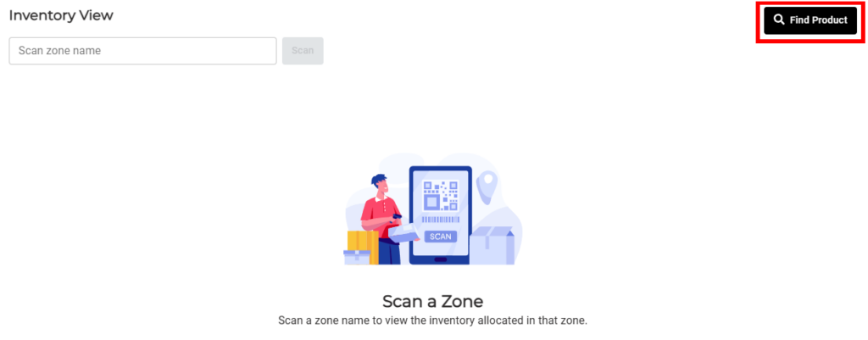Click the yellow box in the illustration
The width and height of the screenshot is (868, 340).
tap(363, 247)
